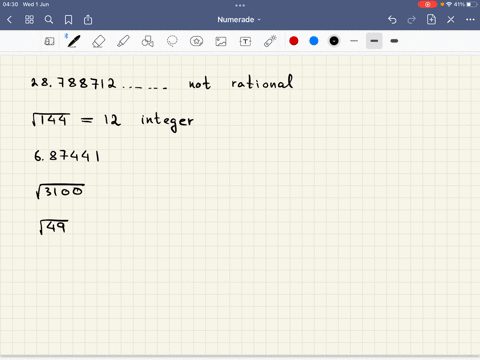480x360 pixels.
Task: Tap the handwritten 'not rational' text
Action: [x=241, y=82]
